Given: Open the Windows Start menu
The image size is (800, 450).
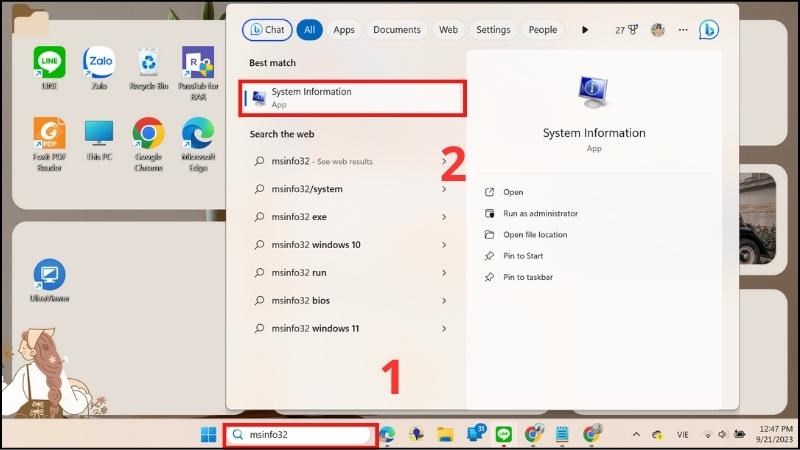Looking at the screenshot, I should (x=208, y=434).
